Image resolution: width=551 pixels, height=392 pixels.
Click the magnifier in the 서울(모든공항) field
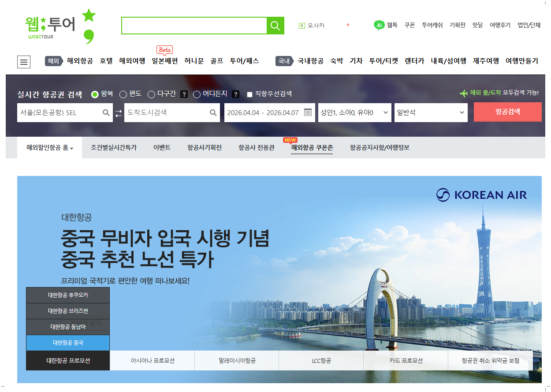pos(106,112)
